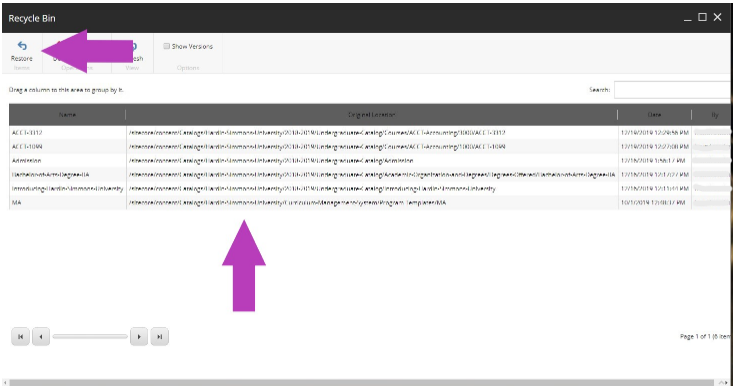
Task: Go to the last page with the pager
Action: tap(160, 336)
